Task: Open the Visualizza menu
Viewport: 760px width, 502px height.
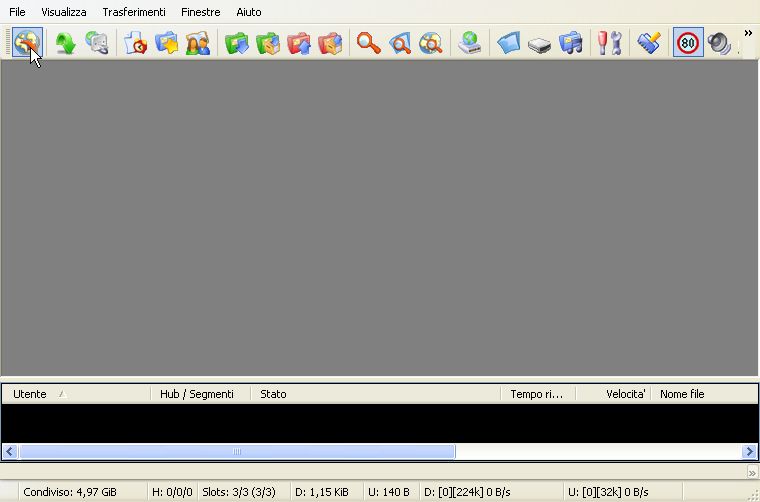Action: point(64,12)
